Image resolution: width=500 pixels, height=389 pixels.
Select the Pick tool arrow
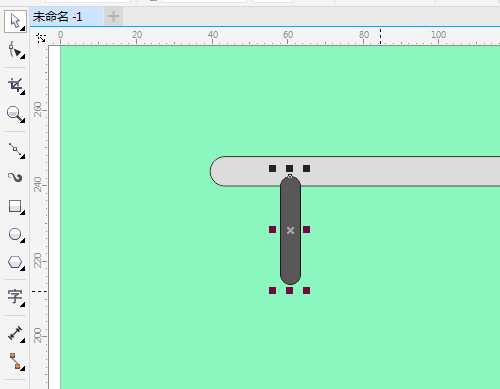click(15, 21)
